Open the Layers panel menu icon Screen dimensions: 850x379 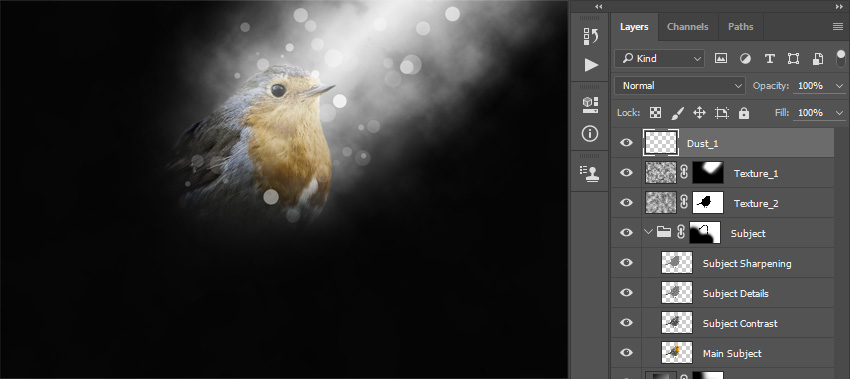838,27
